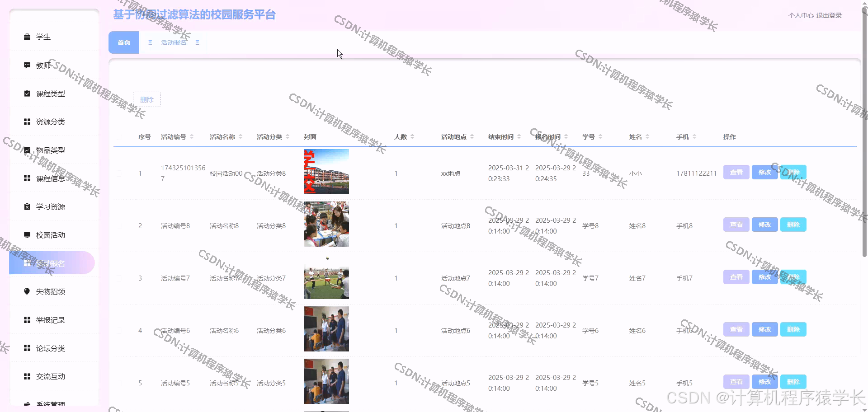The height and width of the screenshot is (412, 868).
Task: Click 删除 for the 校园活动00 row
Action: [x=793, y=172]
